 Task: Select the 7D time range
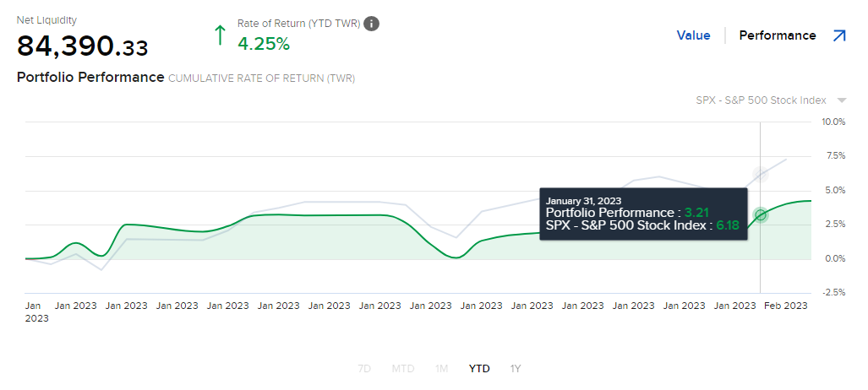point(364,368)
